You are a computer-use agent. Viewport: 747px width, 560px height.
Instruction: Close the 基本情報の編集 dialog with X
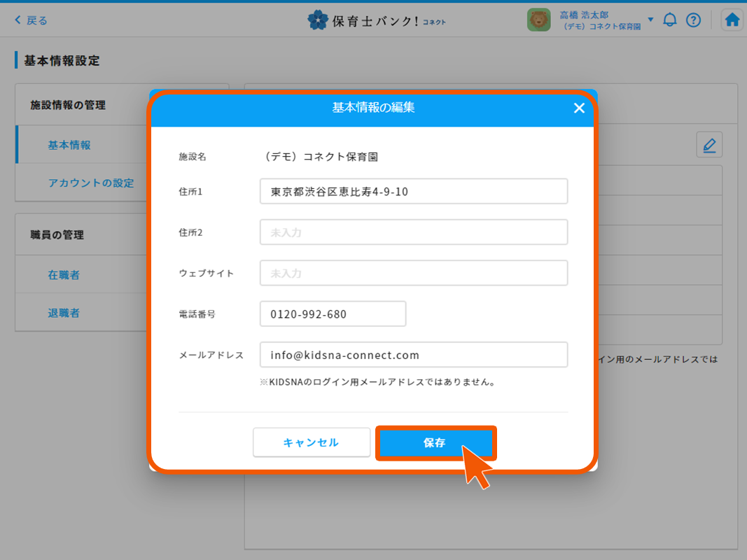pos(579,108)
